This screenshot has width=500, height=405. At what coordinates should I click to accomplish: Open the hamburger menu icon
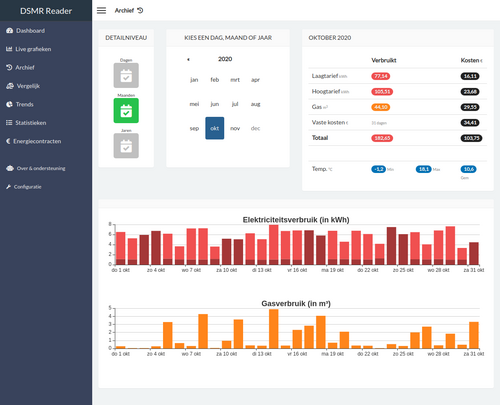coord(101,11)
